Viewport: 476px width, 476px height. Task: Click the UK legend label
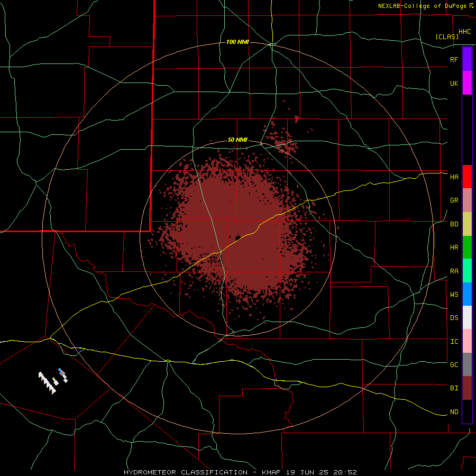454,83
